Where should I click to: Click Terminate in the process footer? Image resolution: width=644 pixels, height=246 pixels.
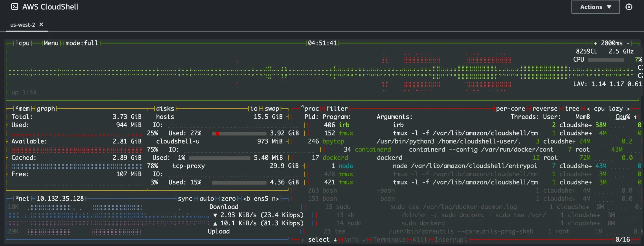point(389,240)
